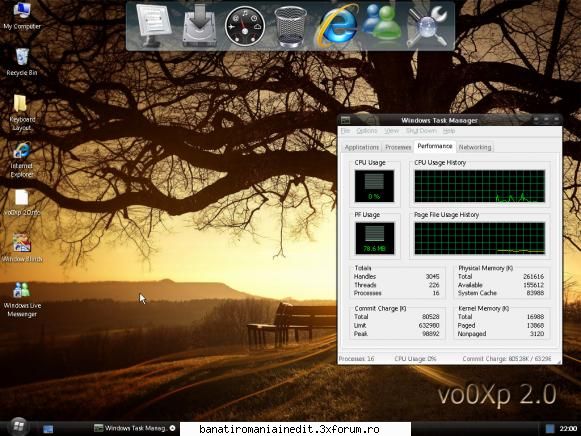Image resolution: width=581 pixels, height=436 pixels.
Task: Open the Shut Down menu
Action: click(421, 131)
